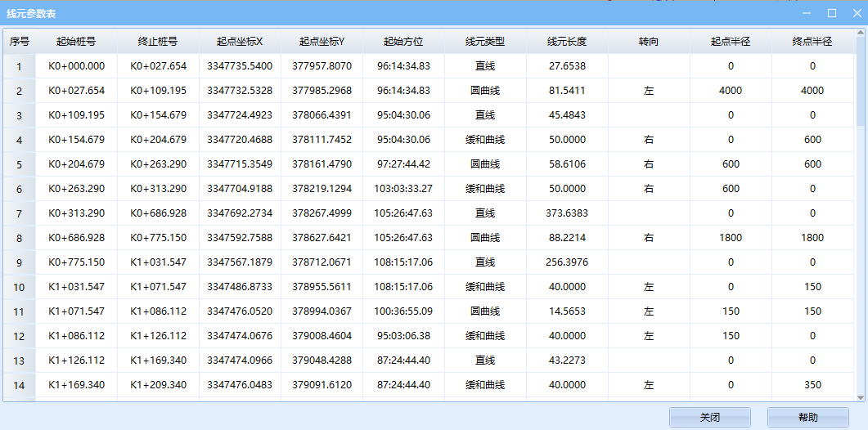Click start station K1+169.340 cell
The height and width of the screenshot is (430, 868).
pyautogui.click(x=76, y=384)
